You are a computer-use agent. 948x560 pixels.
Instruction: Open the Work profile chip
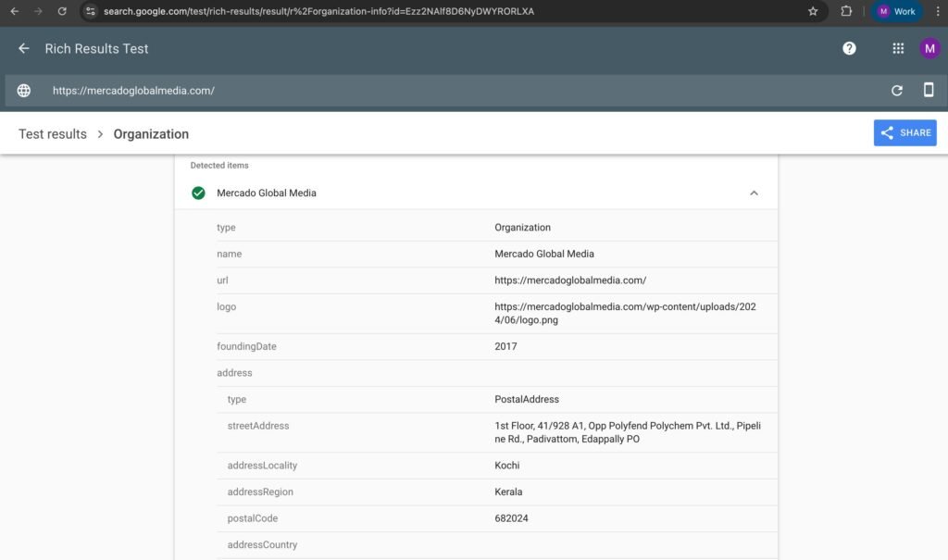pyautogui.click(x=896, y=11)
